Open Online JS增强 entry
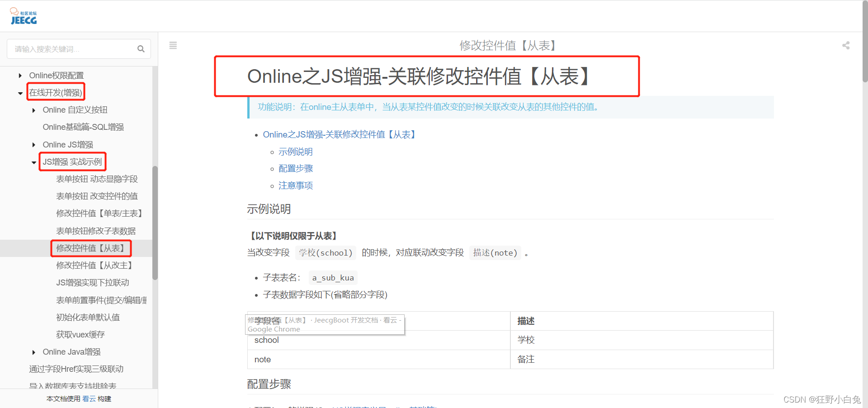868x408 pixels. pos(68,145)
